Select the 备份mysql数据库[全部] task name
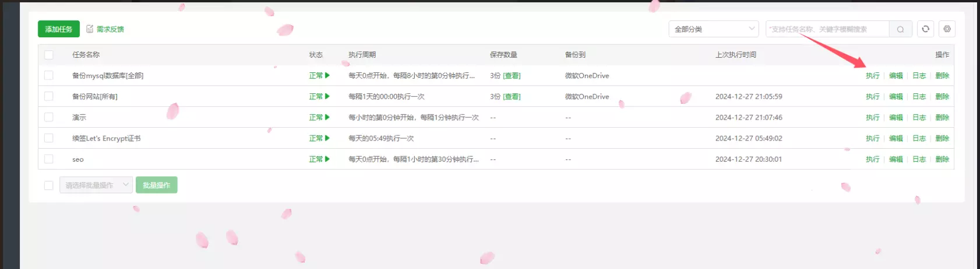This screenshot has width=980, height=269. [x=108, y=76]
